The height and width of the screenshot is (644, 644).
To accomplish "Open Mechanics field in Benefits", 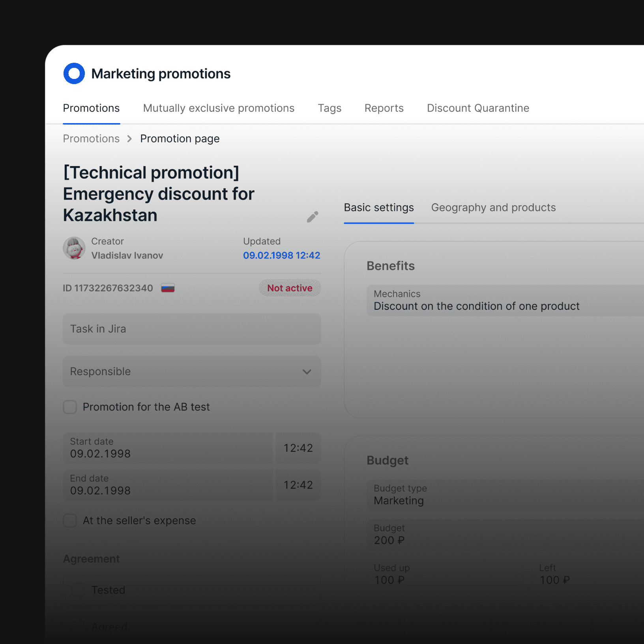I will coord(505,300).
